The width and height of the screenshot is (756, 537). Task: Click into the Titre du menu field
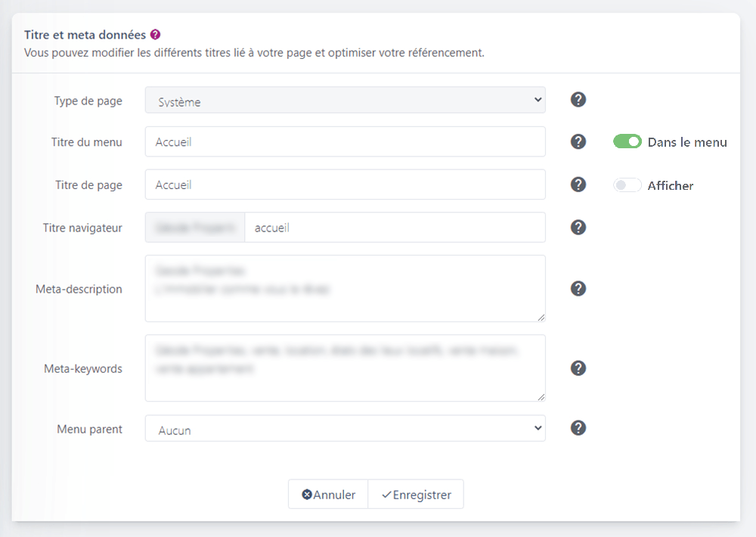pos(345,141)
